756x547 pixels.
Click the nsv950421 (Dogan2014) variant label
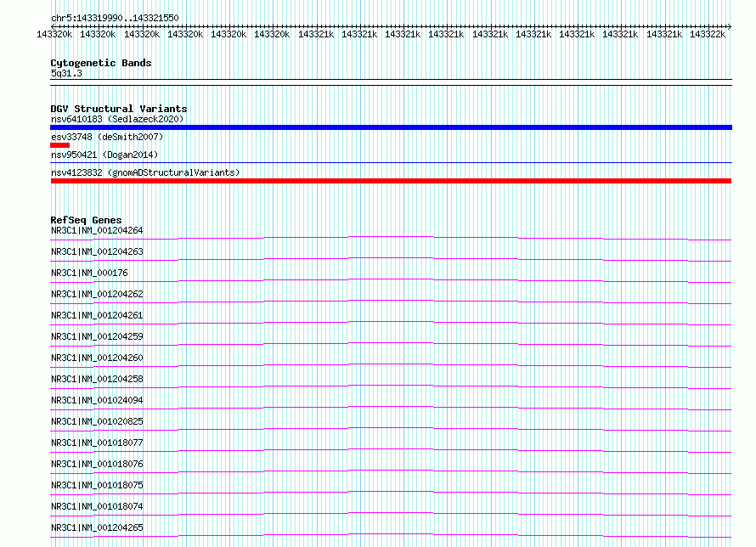pos(104,155)
